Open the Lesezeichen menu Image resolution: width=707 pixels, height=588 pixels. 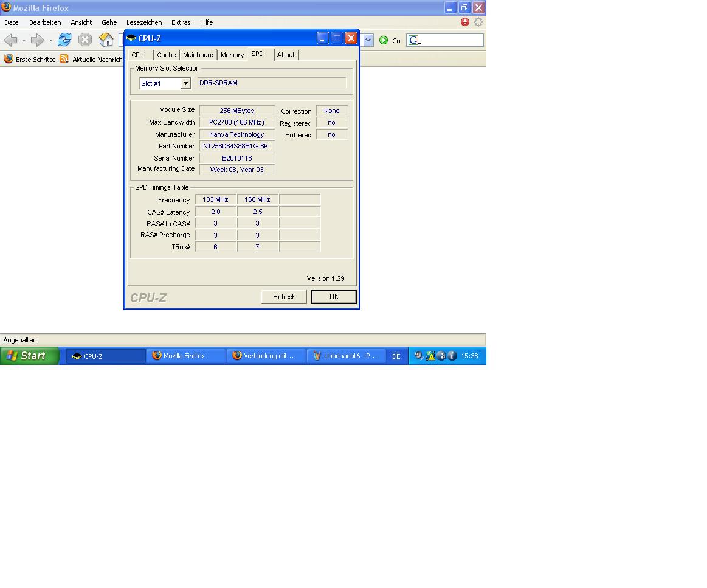(144, 22)
